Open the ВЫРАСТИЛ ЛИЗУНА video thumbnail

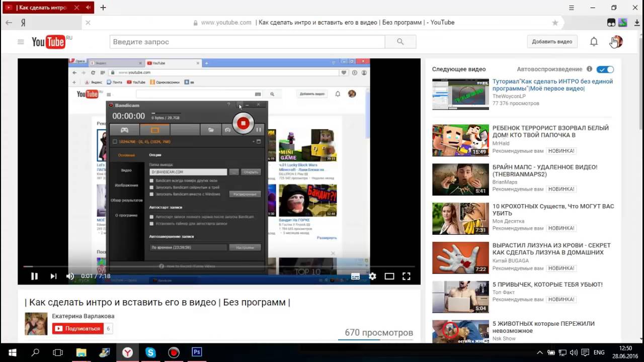pyautogui.click(x=460, y=258)
